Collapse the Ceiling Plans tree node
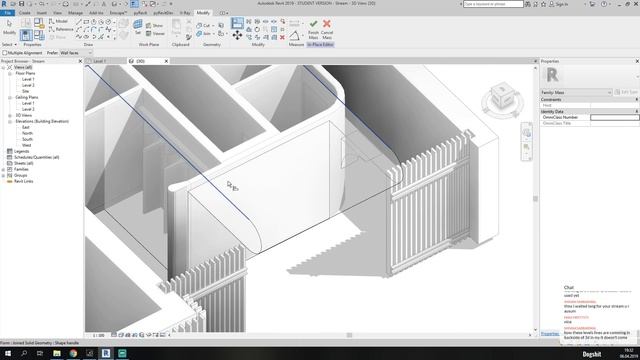The image size is (640, 360). pos(10,98)
